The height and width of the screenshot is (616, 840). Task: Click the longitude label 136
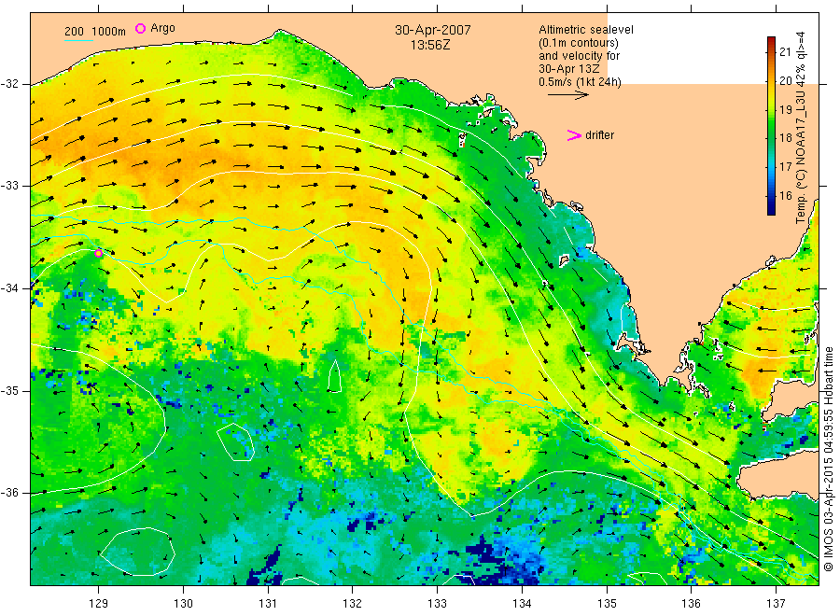pyautogui.click(x=691, y=604)
